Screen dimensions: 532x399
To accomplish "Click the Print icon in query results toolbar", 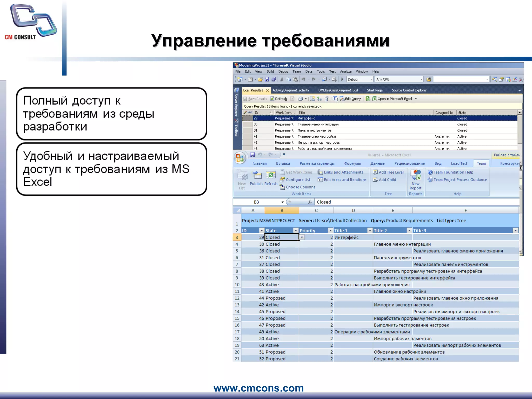I will pyautogui.click(x=301, y=99).
